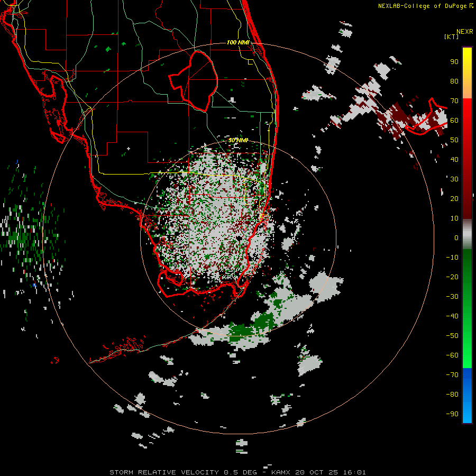
Task: Click the 90 value on the velocity scale
Action: (x=454, y=62)
